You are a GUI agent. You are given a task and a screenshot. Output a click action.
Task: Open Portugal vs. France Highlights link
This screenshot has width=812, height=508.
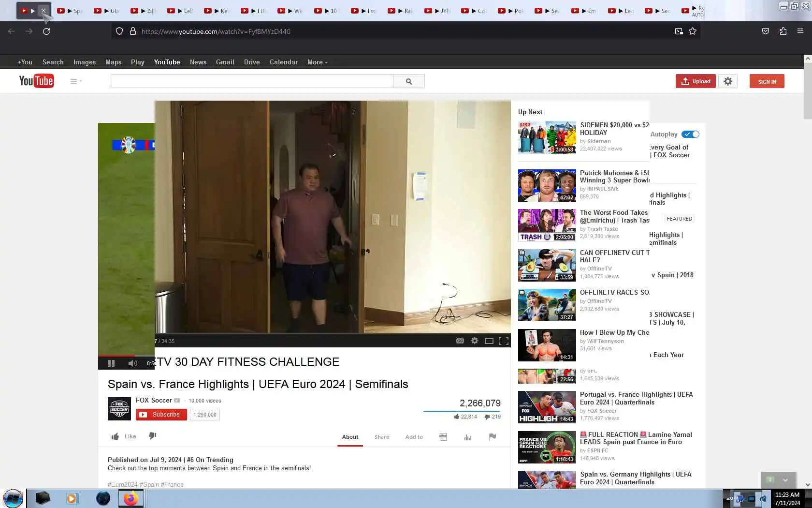(637, 398)
